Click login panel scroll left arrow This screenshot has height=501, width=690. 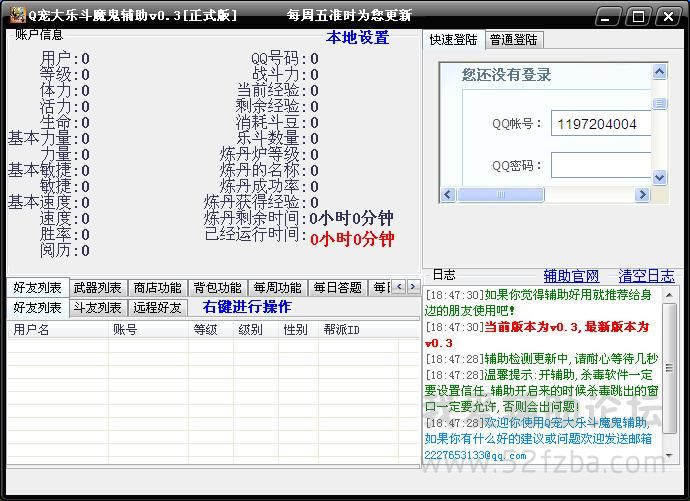448,194
